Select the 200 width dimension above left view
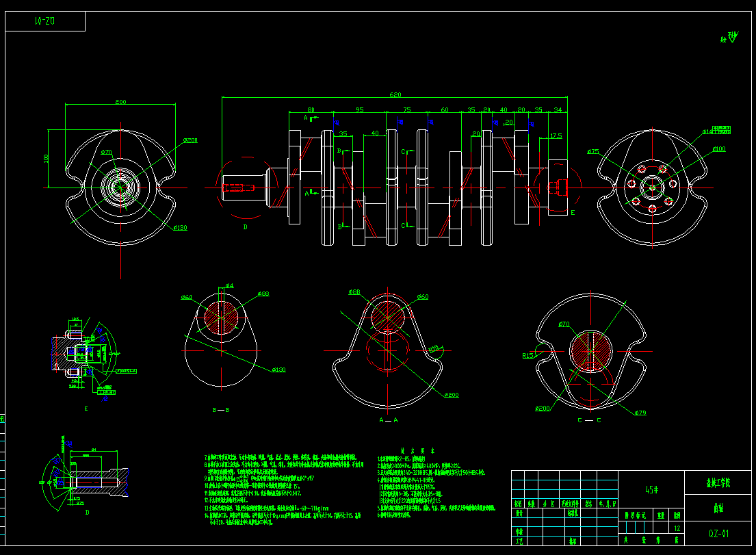 [120, 102]
